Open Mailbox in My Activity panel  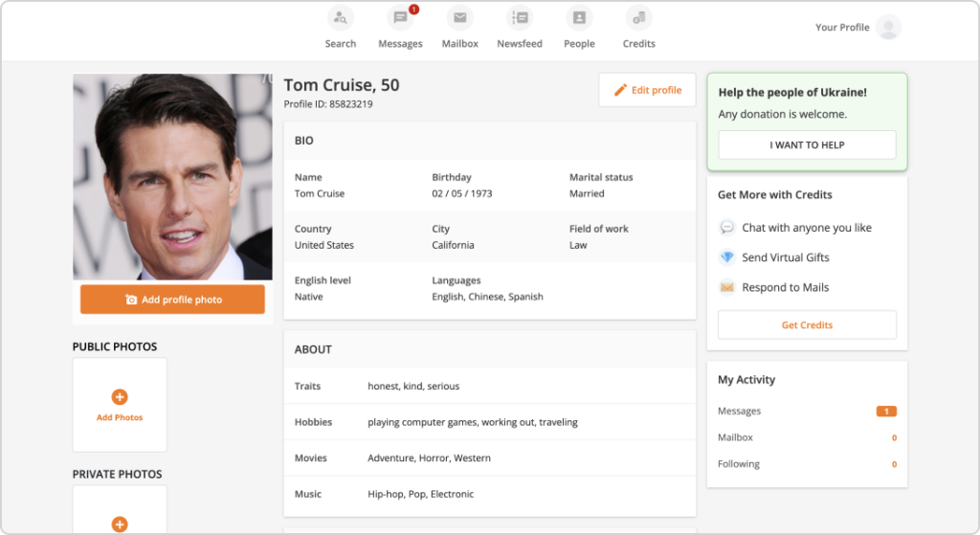tap(736, 437)
